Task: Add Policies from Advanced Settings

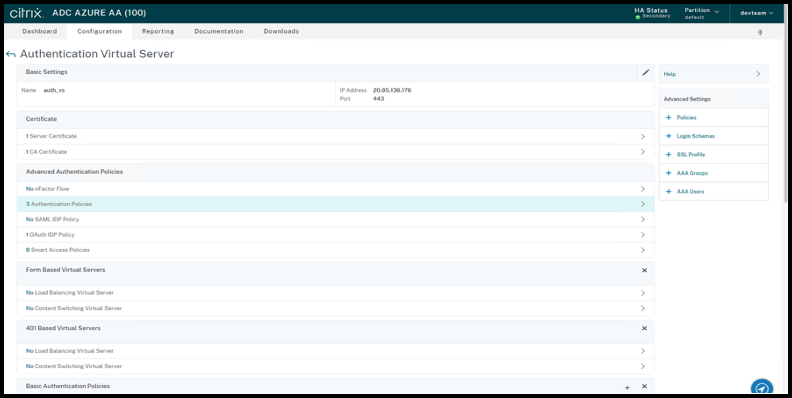Action: (x=714, y=117)
